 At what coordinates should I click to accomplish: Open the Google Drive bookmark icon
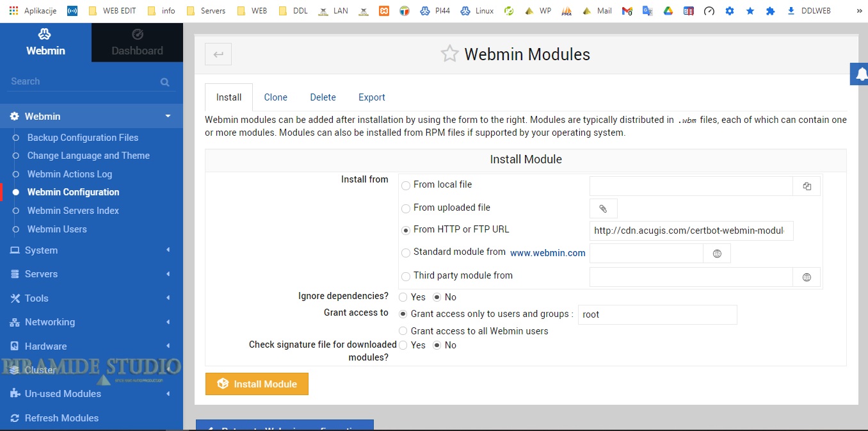pos(668,11)
